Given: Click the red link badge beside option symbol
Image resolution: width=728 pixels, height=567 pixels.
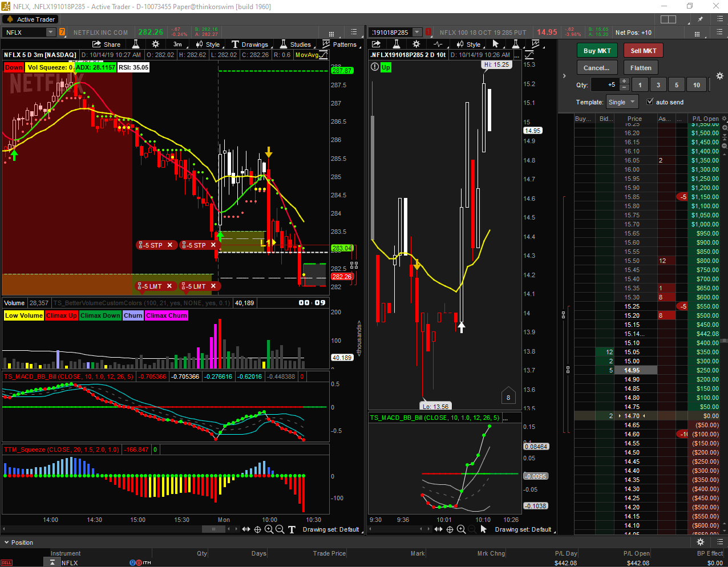Looking at the screenshot, I should tap(428, 33).
